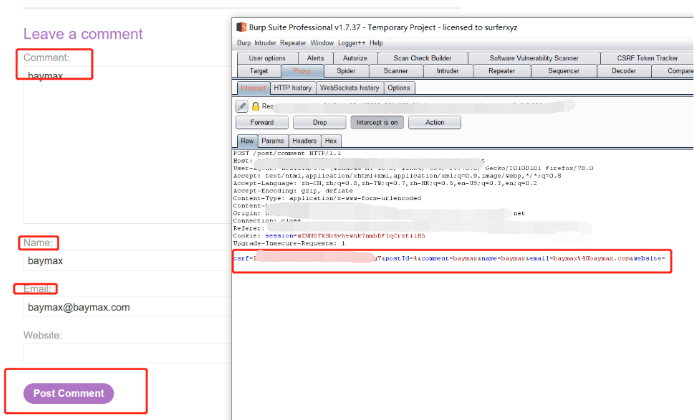Viewport: 696px width, 420px height.
Task: Open the Help menu
Action: [376, 43]
